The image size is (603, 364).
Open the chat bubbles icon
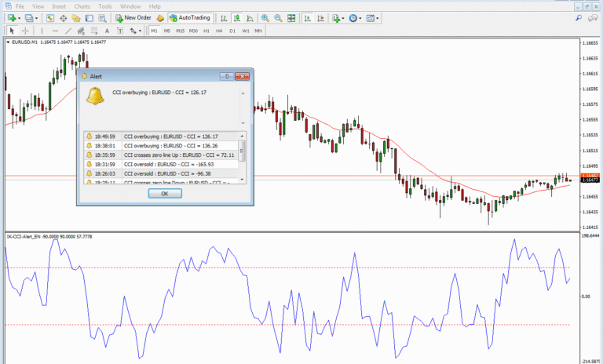pos(593,18)
